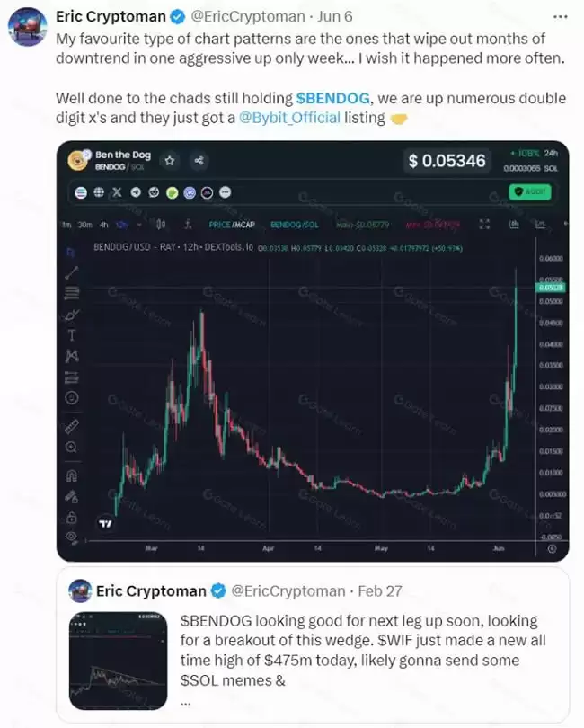Click the indicators function icon
584x728 pixels.
click(x=188, y=224)
